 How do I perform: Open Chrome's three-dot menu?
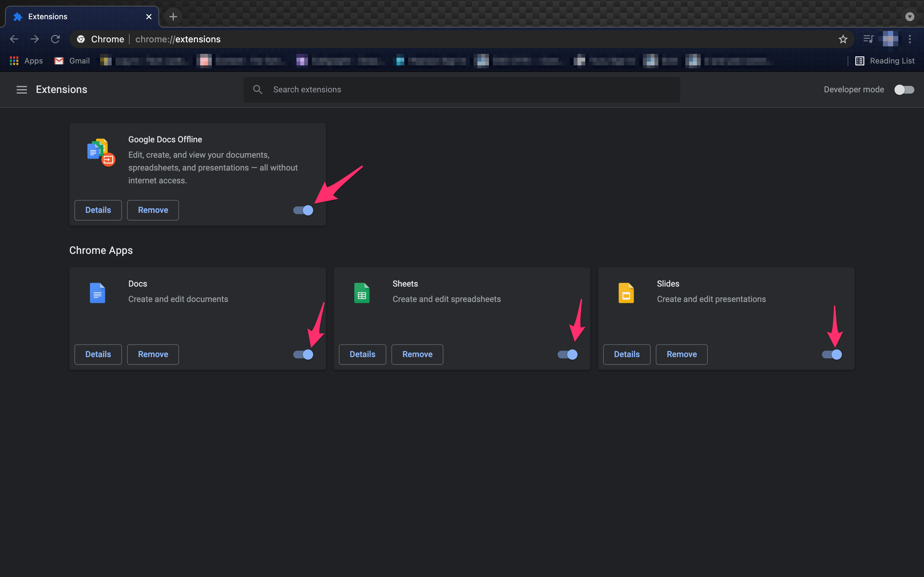(x=910, y=39)
